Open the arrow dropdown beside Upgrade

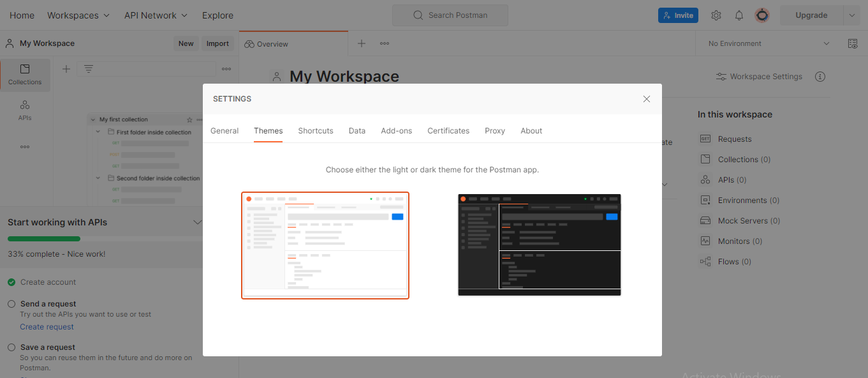coord(851,15)
